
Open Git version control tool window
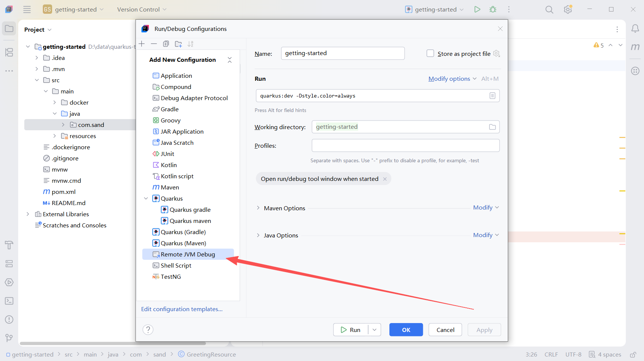point(9,338)
